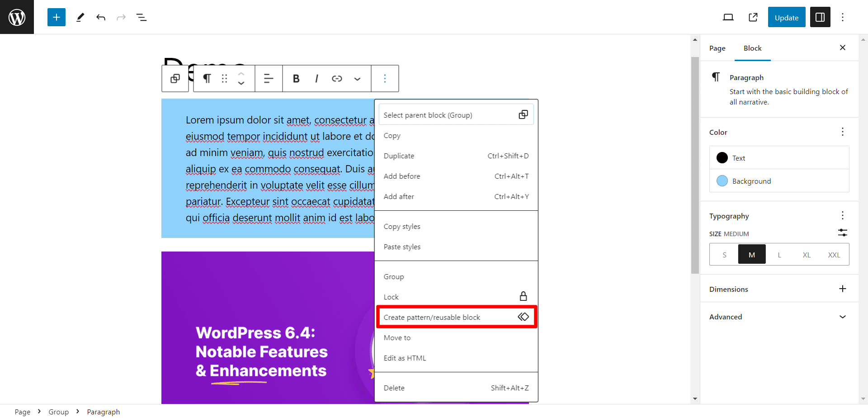This screenshot has height=418, width=868.
Task: Choose the XL font size option
Action: (807, 255)
